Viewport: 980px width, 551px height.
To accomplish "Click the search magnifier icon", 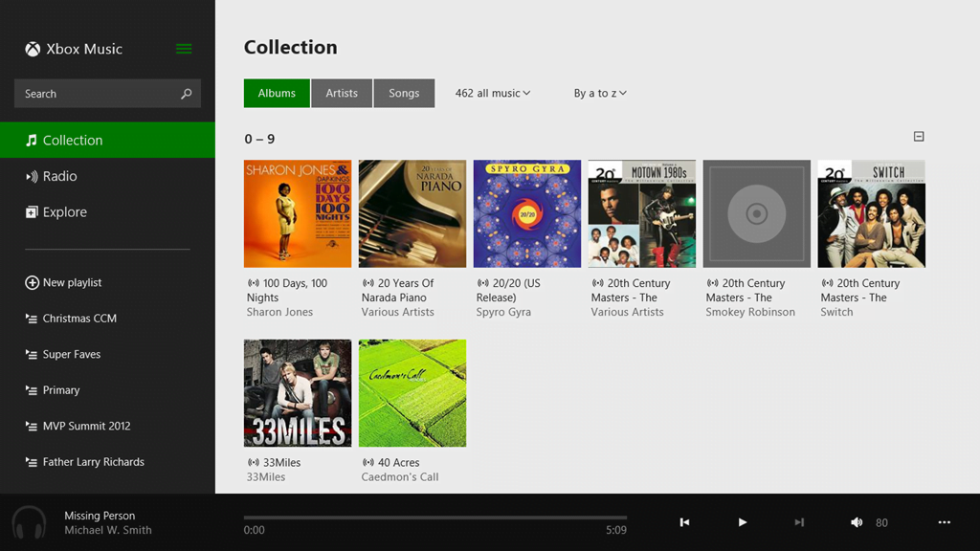I will click(x=186, y=94).
